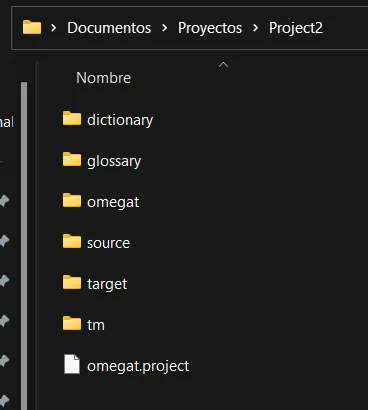The image size is (368, 410).
Task: Go to Documentos in the breadcrumb
Action: pyautogui.click(x=109, y=28)
